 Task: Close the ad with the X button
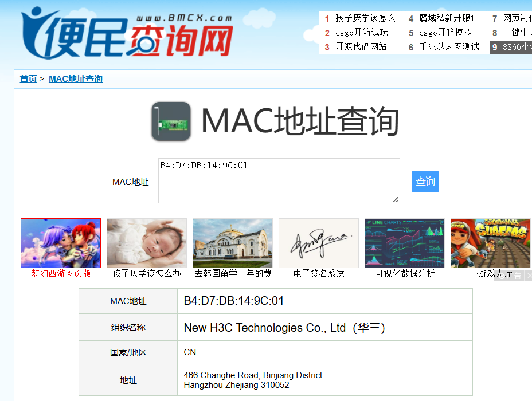coord(529,276)
